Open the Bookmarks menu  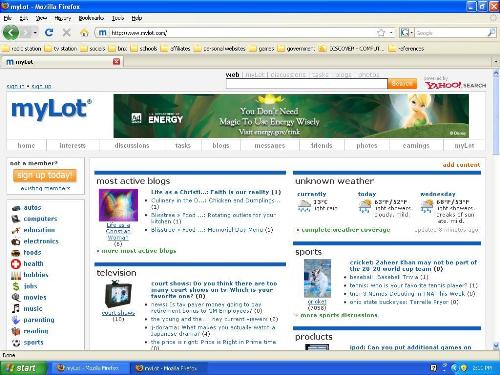[x=91, y=18]
